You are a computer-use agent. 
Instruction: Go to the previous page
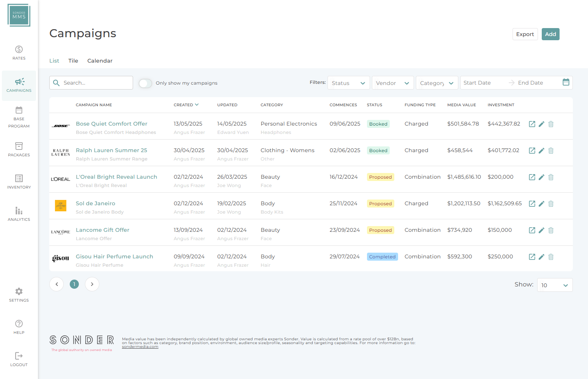point(56,284)
